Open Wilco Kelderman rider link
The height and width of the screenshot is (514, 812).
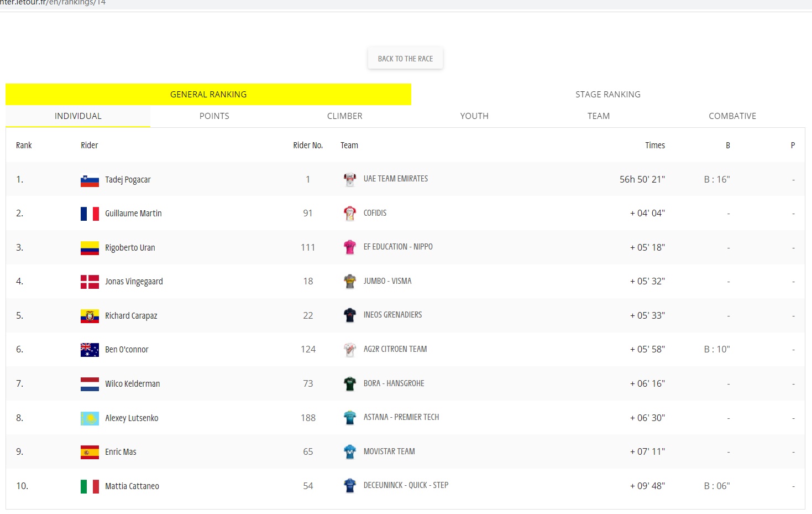[133, 384]
